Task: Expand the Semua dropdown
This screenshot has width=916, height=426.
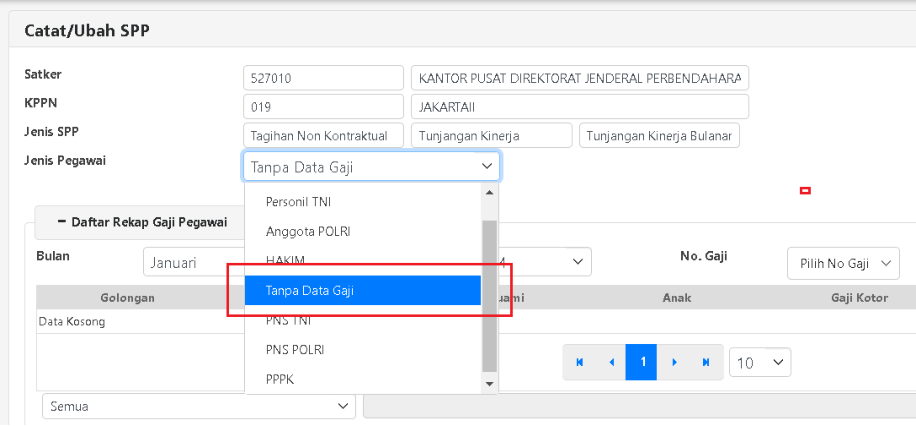Action: coord(198,406)
